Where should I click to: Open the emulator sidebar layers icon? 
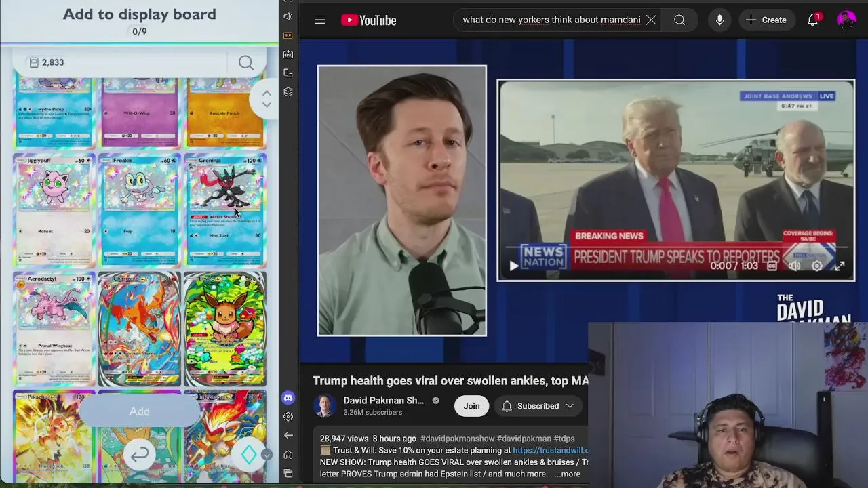tap(288, 92)
